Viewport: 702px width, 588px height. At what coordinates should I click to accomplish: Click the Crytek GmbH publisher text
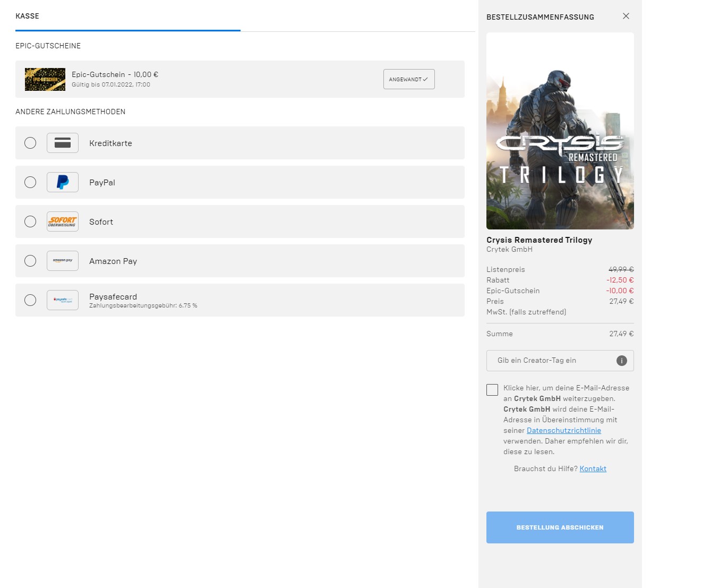(x=509, y=249)
